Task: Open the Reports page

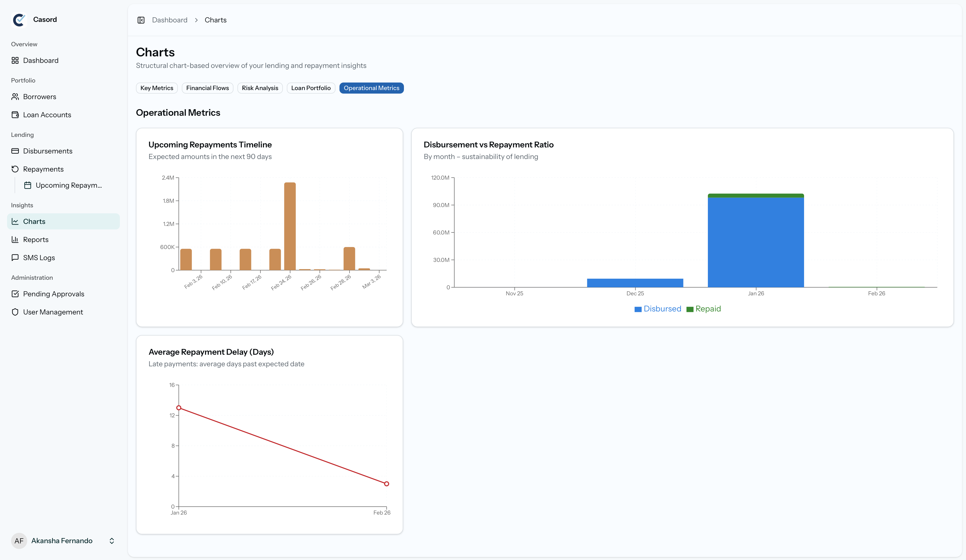Action: tap(36, 239)
